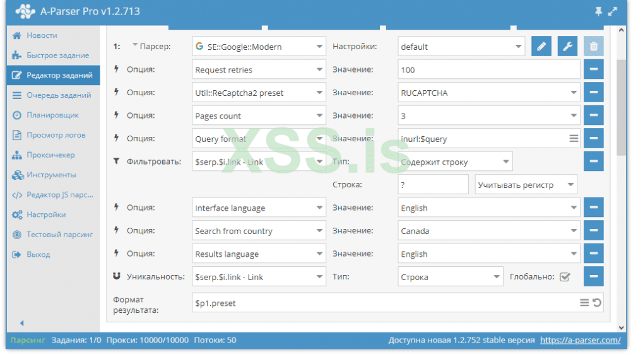Click the pencil edit preset button
The width and height of the screenshot is (631, 364).
tap(541, 46)
